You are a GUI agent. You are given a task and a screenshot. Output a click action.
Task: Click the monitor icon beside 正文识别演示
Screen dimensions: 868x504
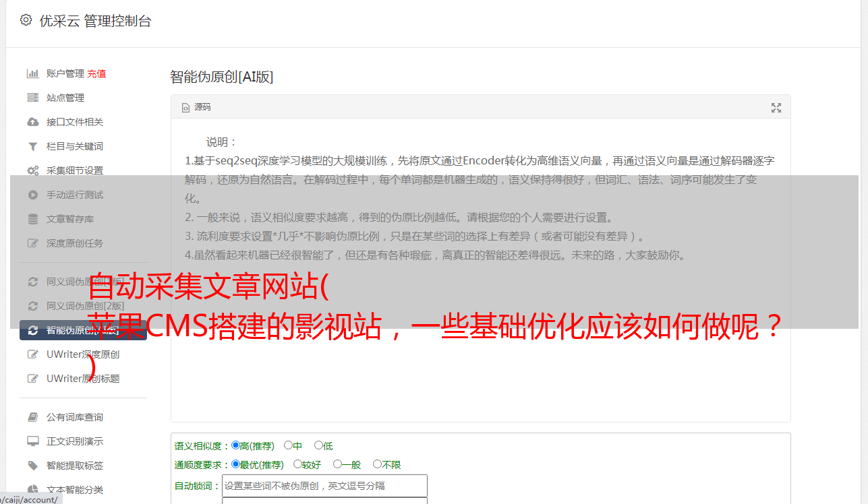tap(32, 441)
